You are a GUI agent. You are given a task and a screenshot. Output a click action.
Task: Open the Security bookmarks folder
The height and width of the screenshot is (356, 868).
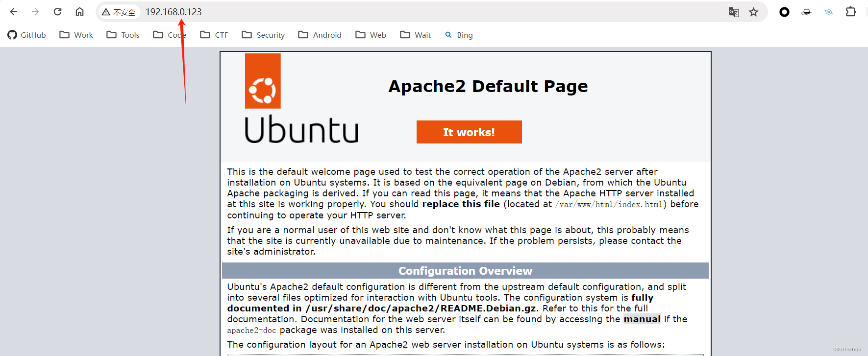coord(263,35)
